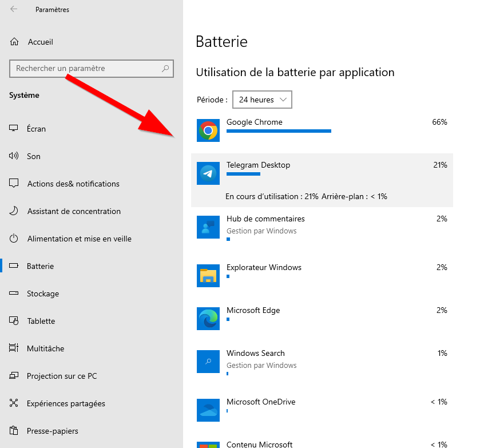Select the Microsoft Edge entry name
The image size is (480, 448).
coord(253,310)
